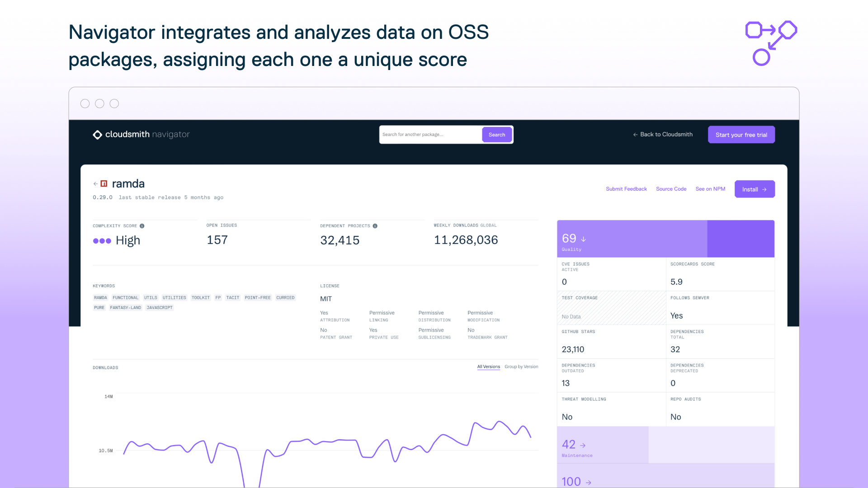This screenshot has width=868, height=488.
Task: Open the Source Code link
Action: pyautogui.click(x=671, y=189)
